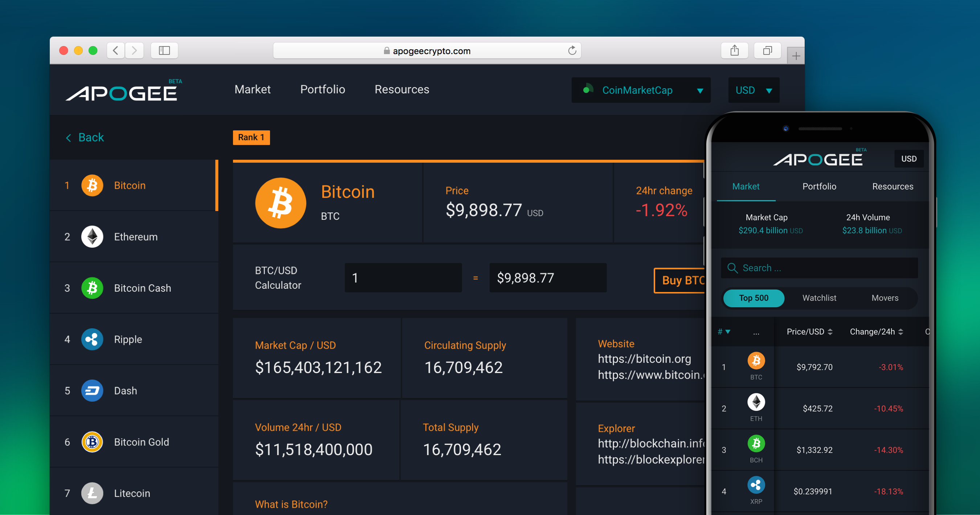The height and width of the screenshot is (515, 980).
Task: Click the Apogee logo in the browser
Action: coord(124,90)
